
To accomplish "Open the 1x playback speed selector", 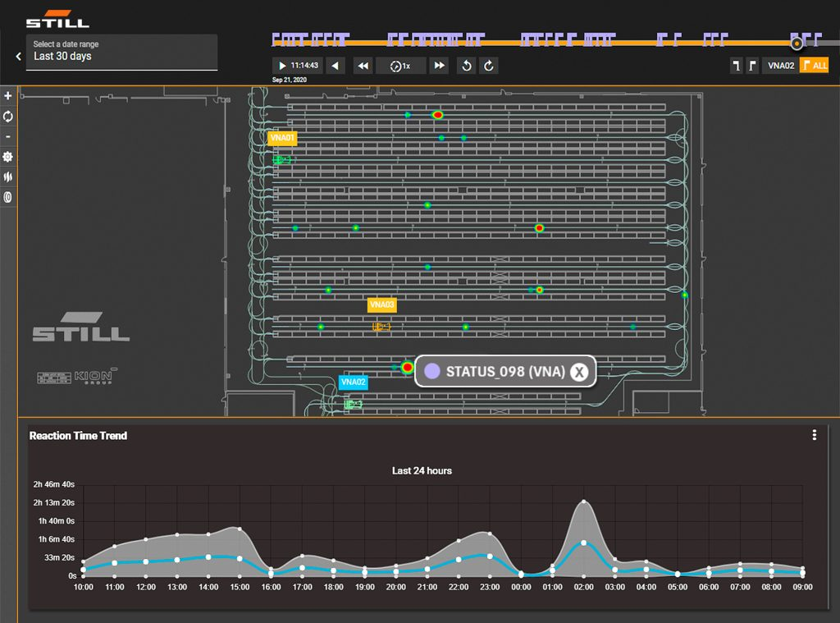I will pos(401,66).
